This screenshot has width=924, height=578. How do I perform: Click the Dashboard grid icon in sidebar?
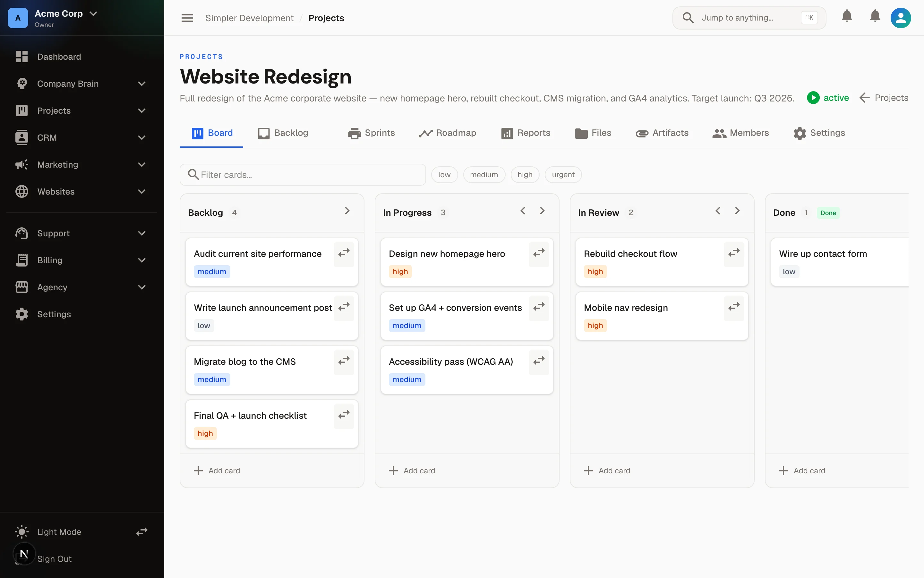22,57
